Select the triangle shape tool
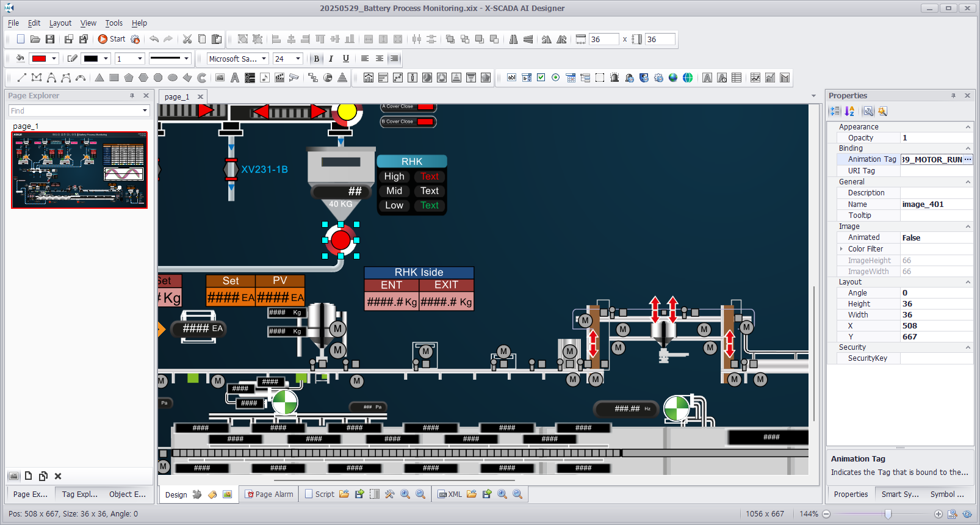The image size is (980, 525). (99, 78)
